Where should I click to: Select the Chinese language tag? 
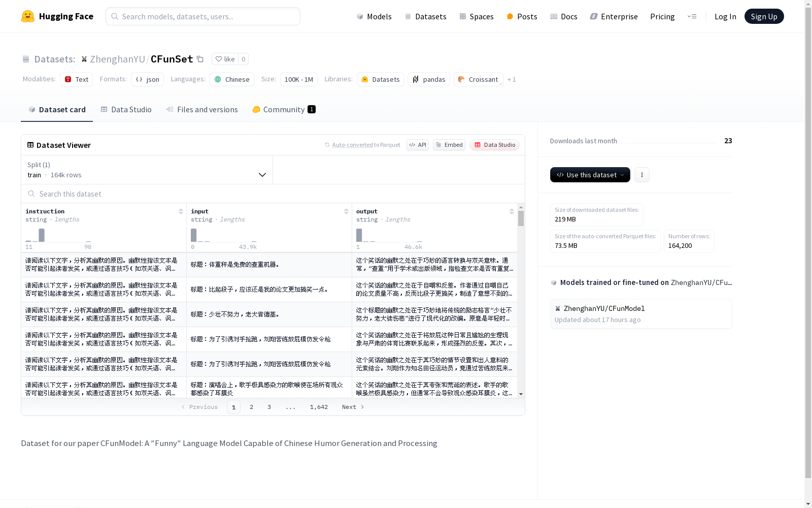[x=232, y=79]
